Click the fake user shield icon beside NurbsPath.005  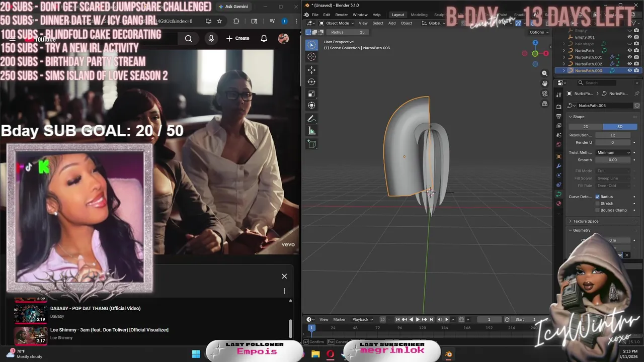tap(637, 106)
